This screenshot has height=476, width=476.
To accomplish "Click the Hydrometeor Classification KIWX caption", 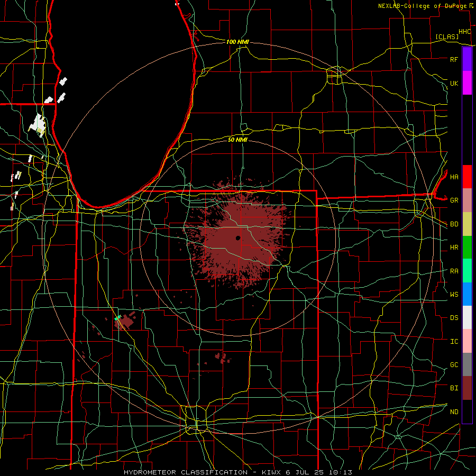I will coord(238,472).
